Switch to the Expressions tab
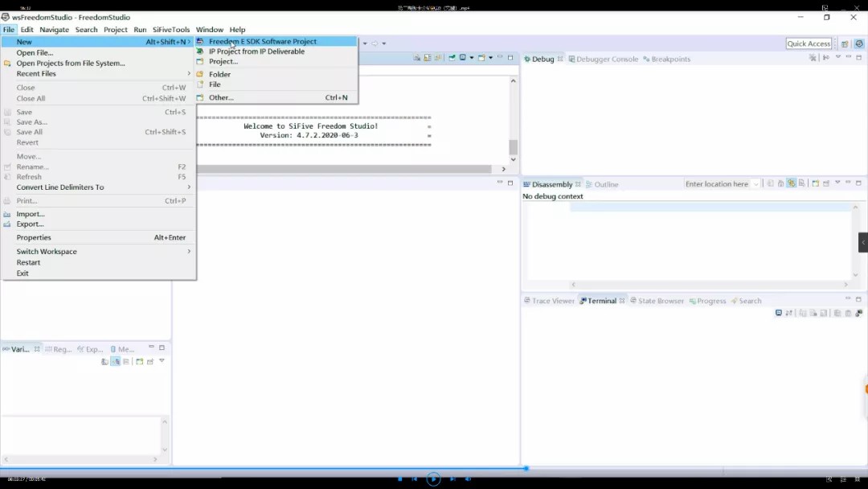This screenshot has width=868, height=489. point(90,349)
